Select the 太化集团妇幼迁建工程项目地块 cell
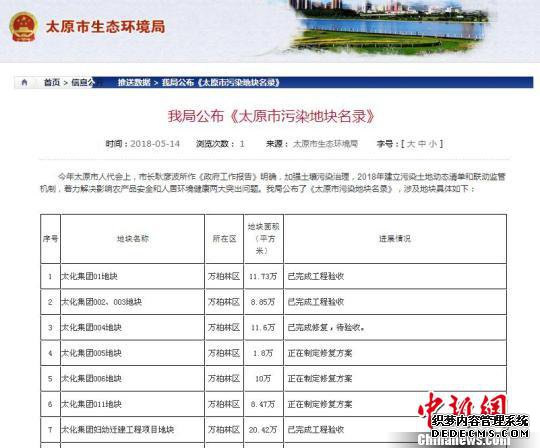 point(133,429)
